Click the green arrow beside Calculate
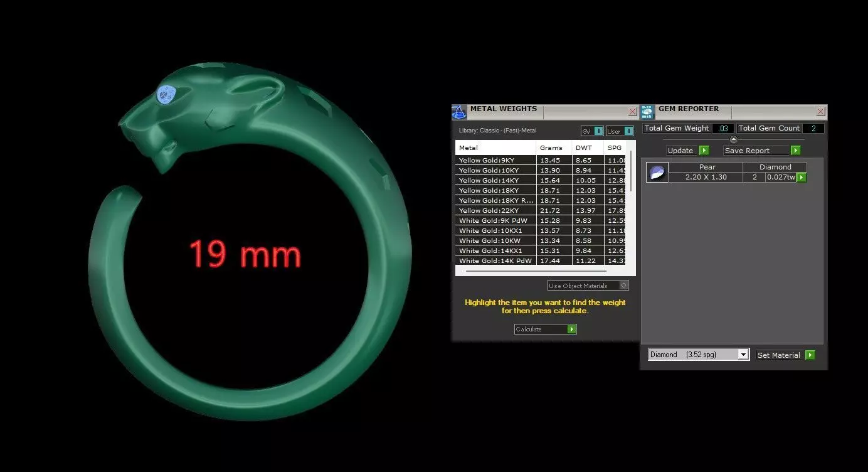The width and height of the screenshot is (868, 472). tap(571, 330)
